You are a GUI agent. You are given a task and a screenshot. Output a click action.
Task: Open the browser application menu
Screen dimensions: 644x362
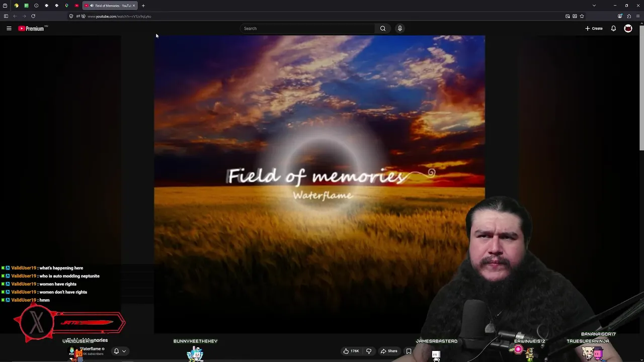pos(638,16)
